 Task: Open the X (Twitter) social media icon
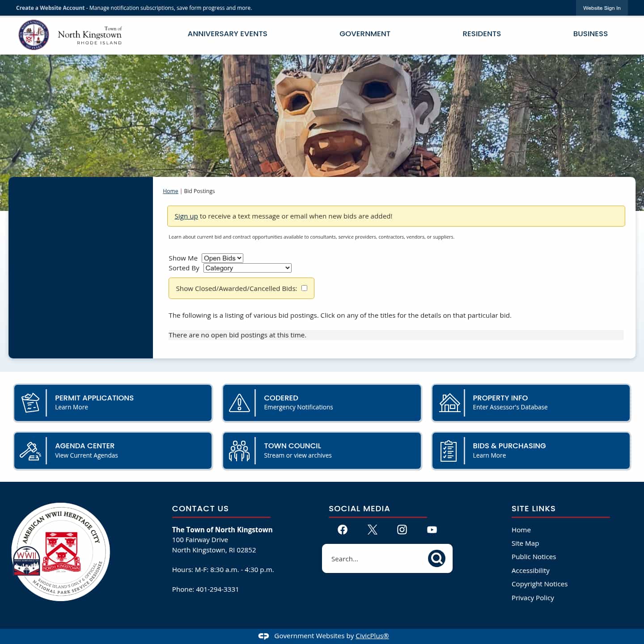(372, 530)
